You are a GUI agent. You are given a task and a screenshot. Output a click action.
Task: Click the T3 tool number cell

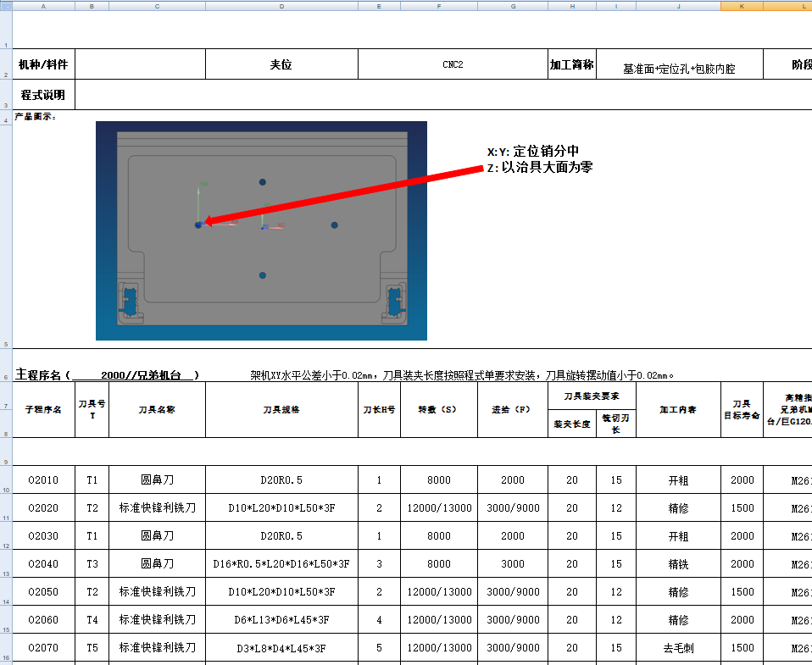[92, 563]
